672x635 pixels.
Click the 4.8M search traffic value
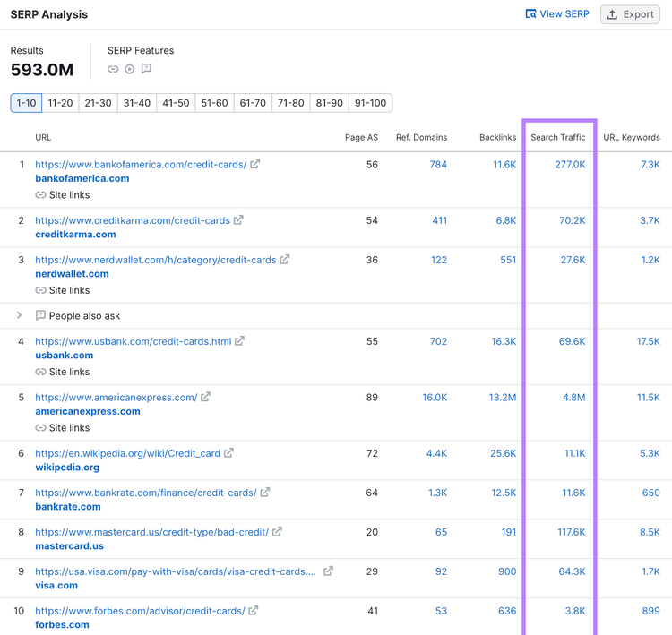click(573, 397)
